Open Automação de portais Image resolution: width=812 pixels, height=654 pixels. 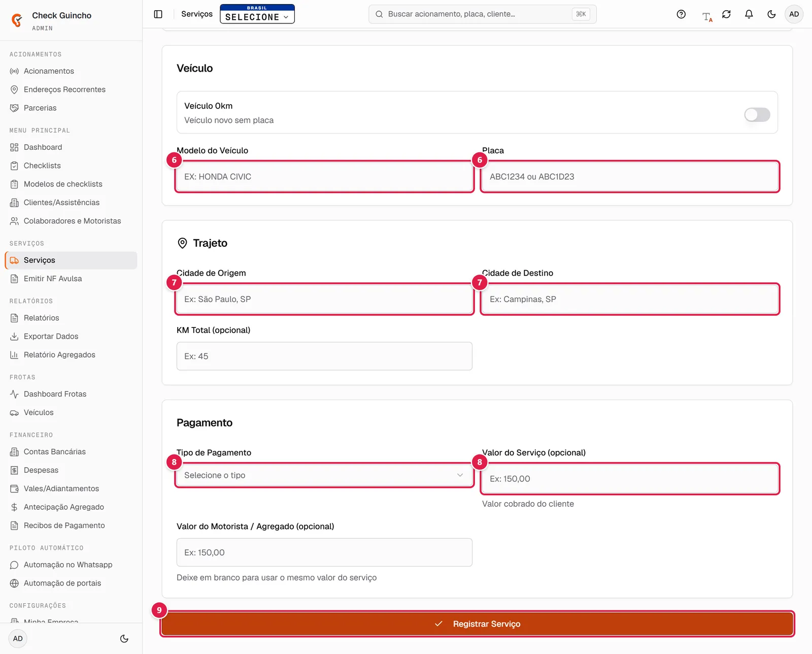coord(71,583)
